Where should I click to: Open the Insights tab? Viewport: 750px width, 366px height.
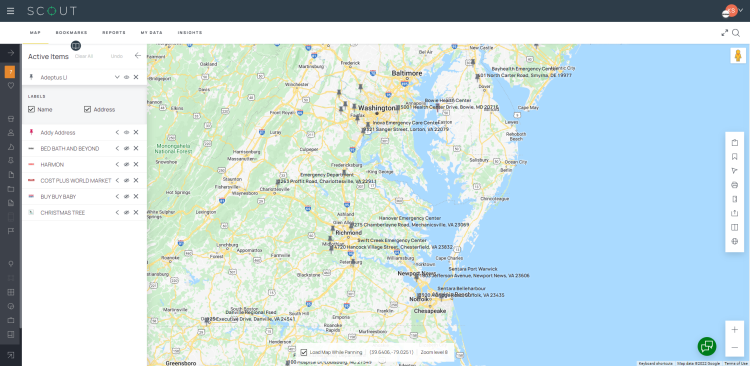click(190, 33)
